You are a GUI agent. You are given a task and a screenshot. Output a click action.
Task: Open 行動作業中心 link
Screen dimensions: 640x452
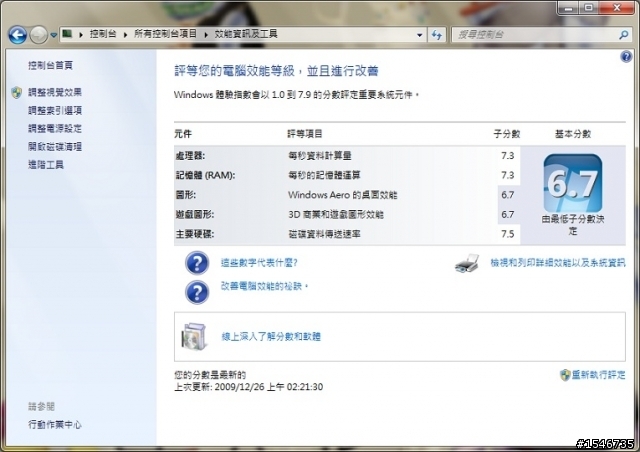tap(55, 425)
